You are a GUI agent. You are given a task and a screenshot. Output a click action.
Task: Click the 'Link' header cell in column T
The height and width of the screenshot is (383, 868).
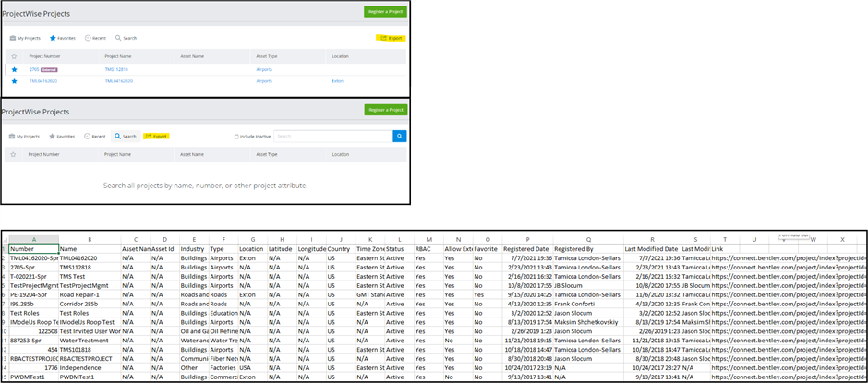click(725, 249)
